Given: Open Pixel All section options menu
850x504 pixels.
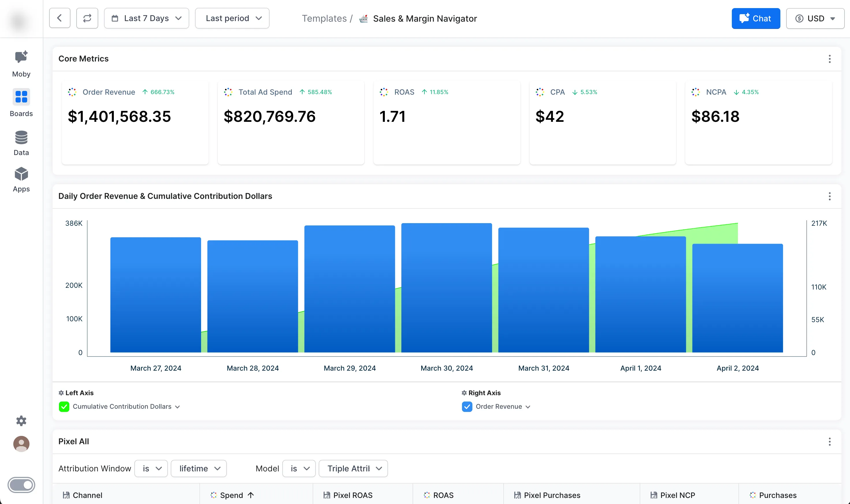Looking at the screenshot, I should coord(829,442).
